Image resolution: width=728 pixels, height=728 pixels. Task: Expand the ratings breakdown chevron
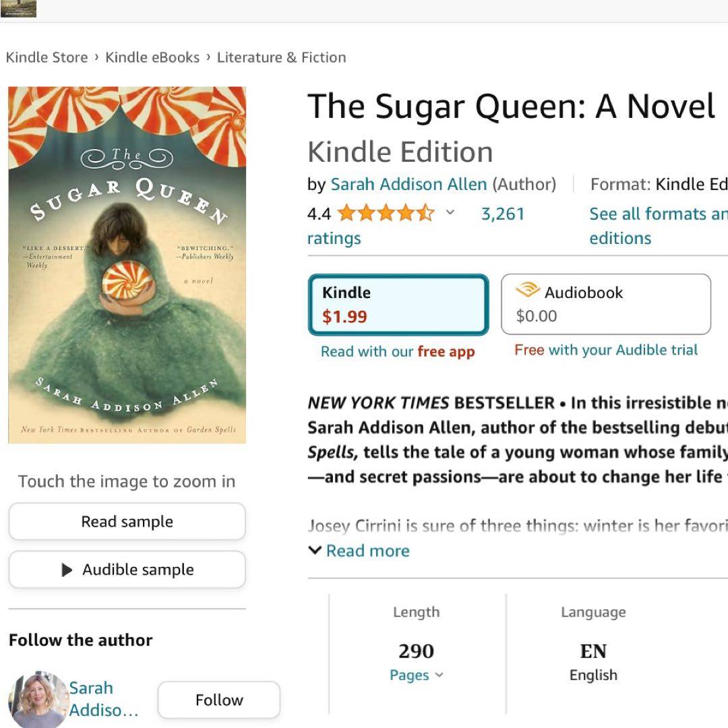tap(450, 213)
